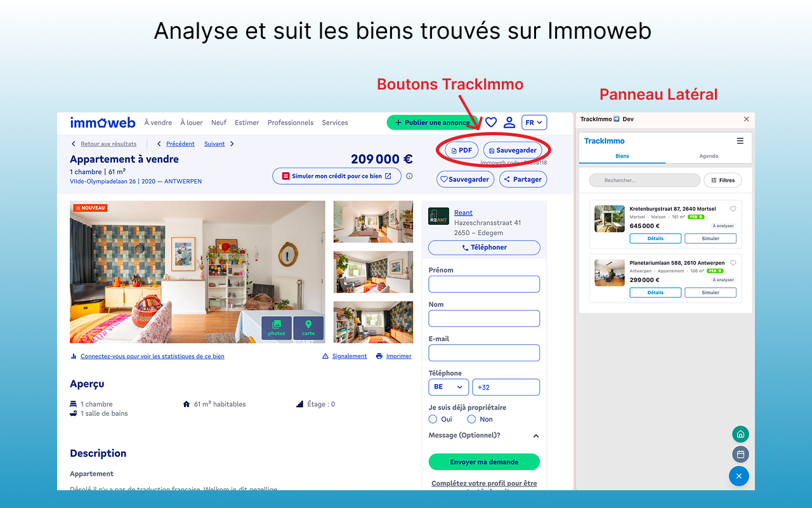This screenshot has width=812, height=508.
Task: Click TrackImmo Sauvegarder button with disk icon
Action: click(513, 150)
